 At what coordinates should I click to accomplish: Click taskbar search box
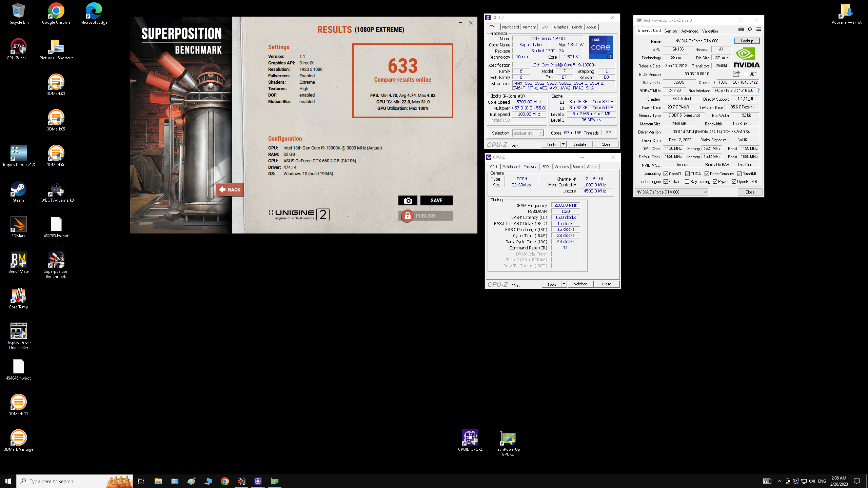(x=75, y=481)
